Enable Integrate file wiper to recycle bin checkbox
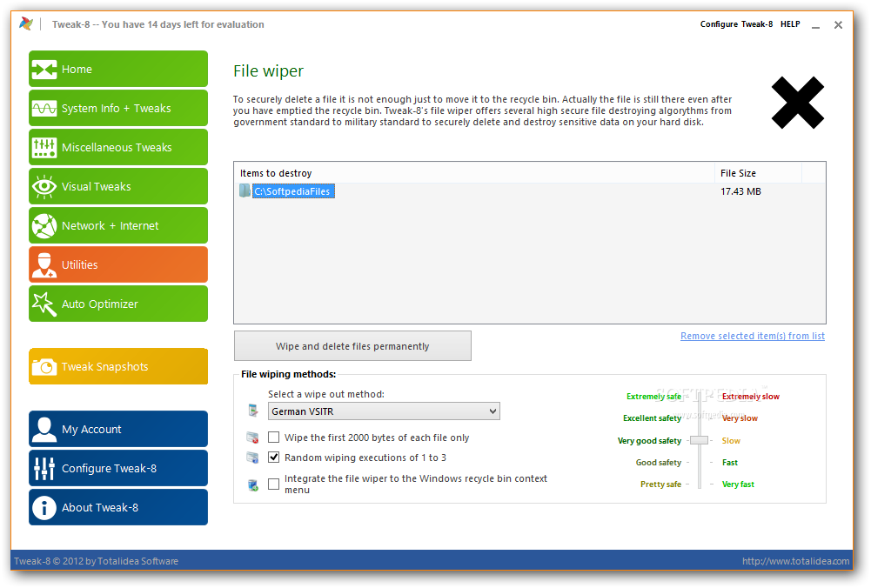The height and width of the screenshot is (588, 871). point(273,484)
